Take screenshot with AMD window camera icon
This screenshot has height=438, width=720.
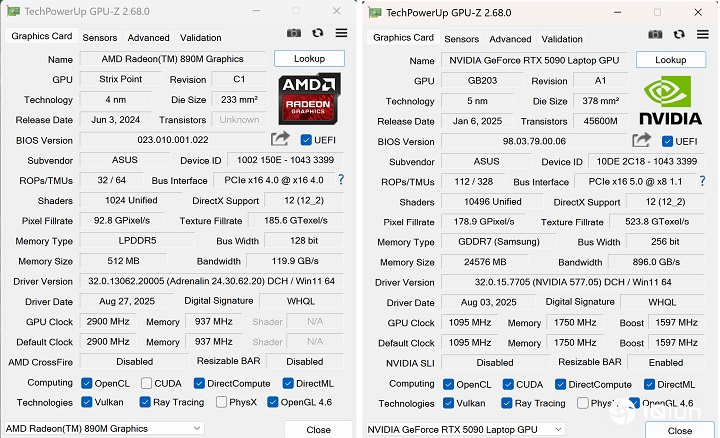[x=294, y=33]
